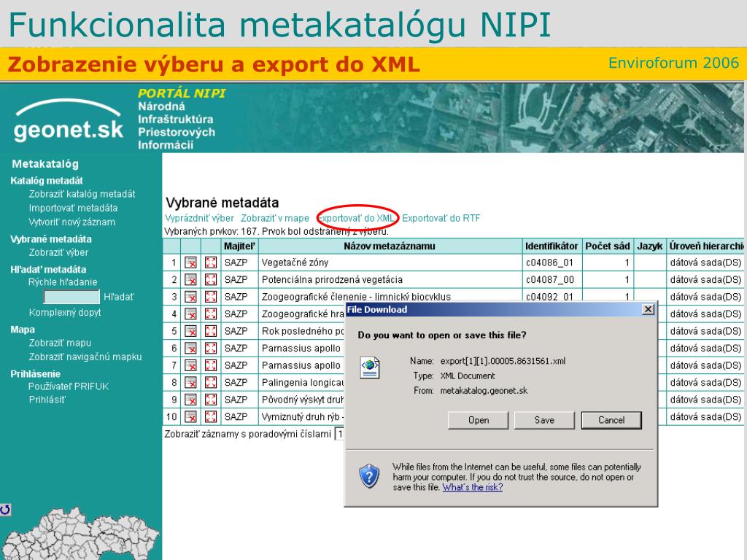Open the exported XML file
Screen dimensions: 747x560
(479, 420)
